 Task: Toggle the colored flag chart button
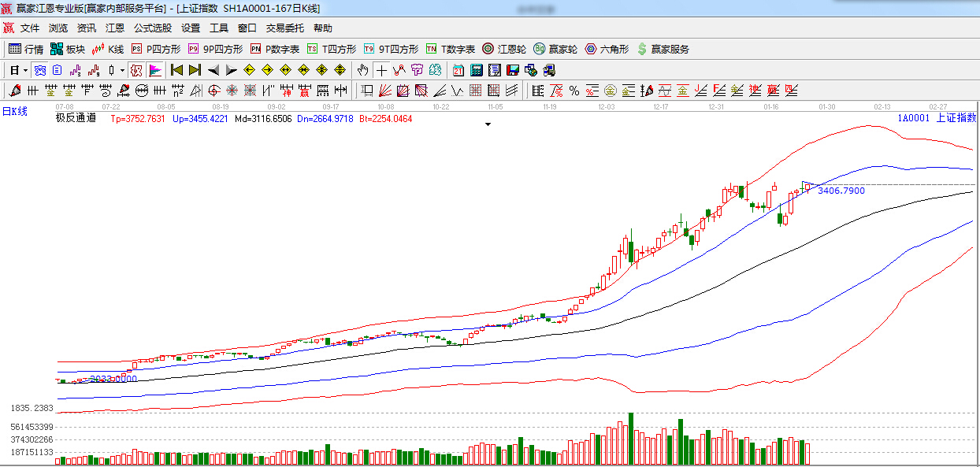point(154,70)
